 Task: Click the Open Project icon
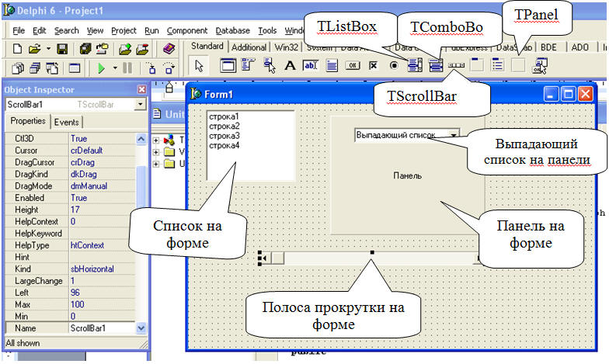tap(103, 49)
